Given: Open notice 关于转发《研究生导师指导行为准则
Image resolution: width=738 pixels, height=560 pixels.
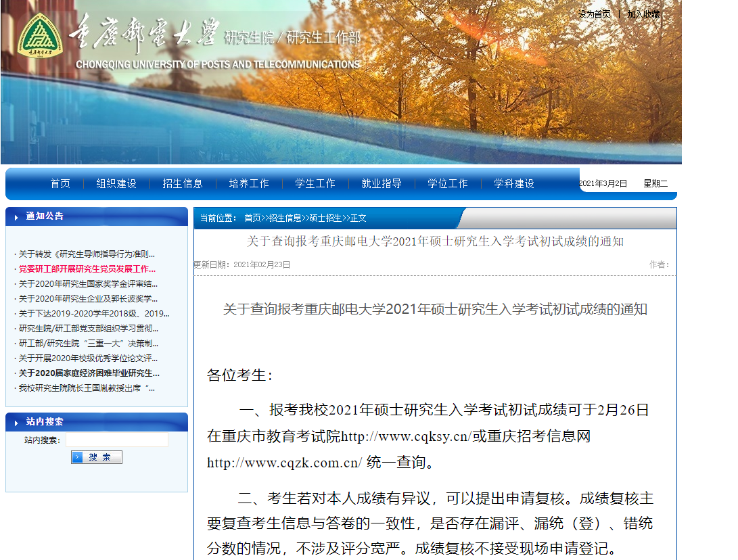Looking at the screenshot, I should [x=87, y=254].
